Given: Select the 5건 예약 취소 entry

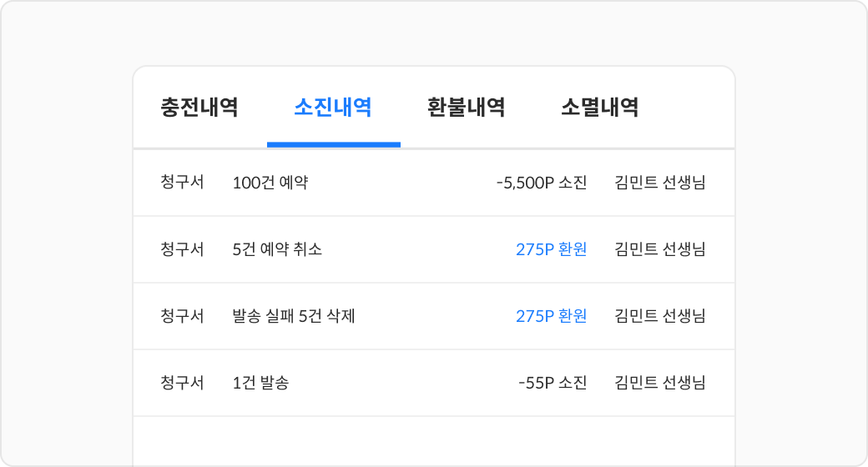Looking at the screenshot, I should click(x=277, y=249).
